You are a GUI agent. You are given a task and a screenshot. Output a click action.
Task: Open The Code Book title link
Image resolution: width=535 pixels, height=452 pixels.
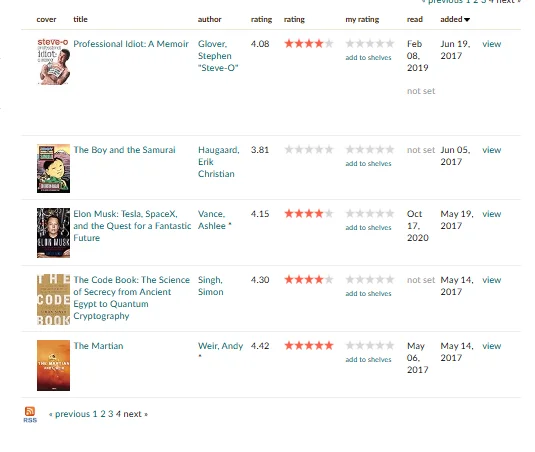pyautogui.click(x=131, y=298)
